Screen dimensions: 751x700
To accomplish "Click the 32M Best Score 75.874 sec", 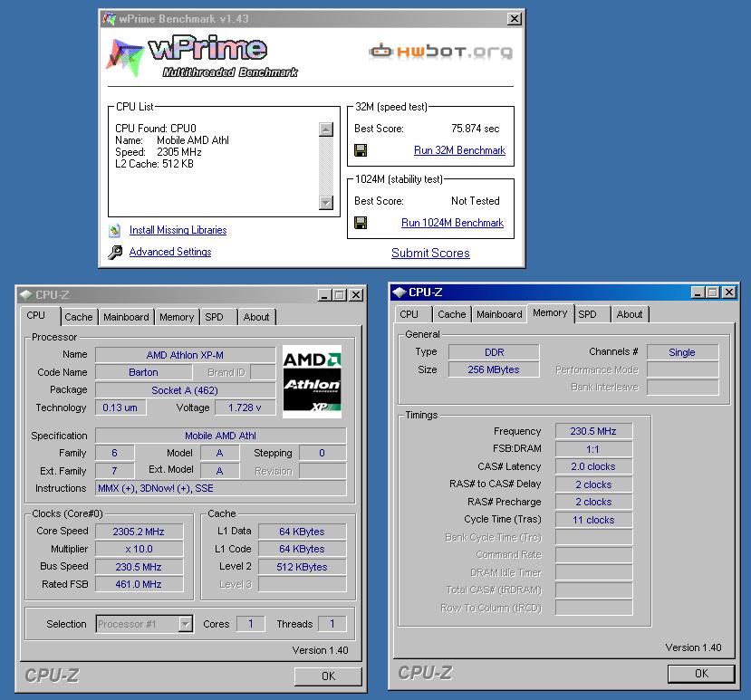I will (475, 129).
